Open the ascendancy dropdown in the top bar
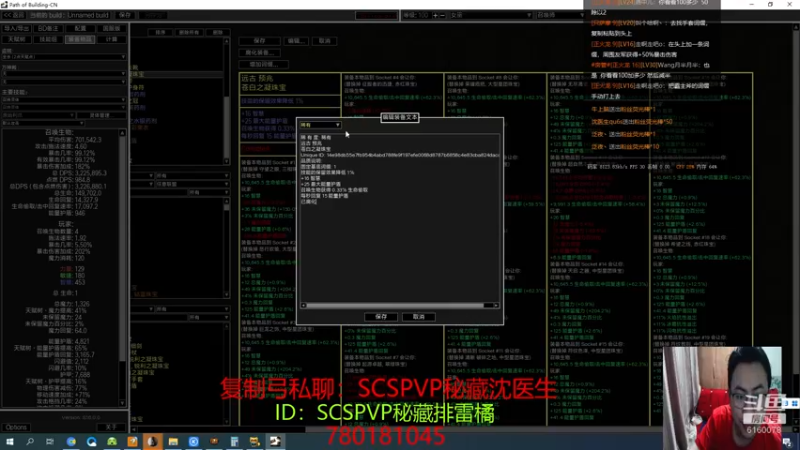The width and height of the screenshot is (800, 450). pos(560,15)
